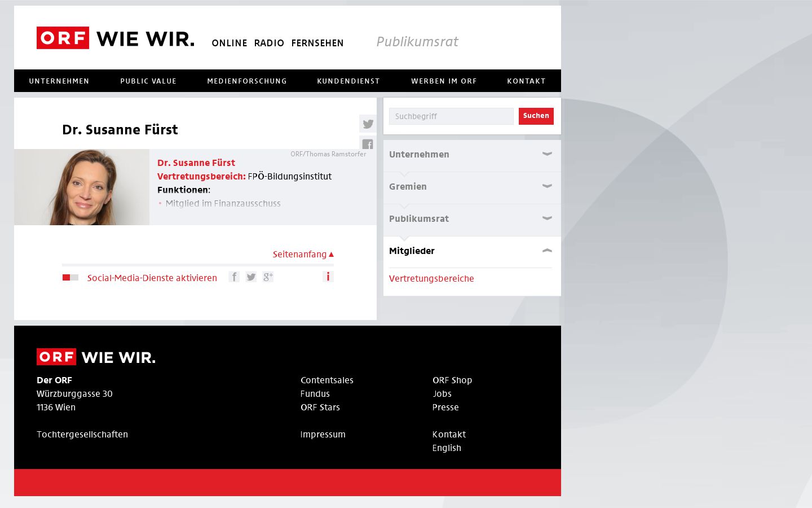Click the Facebook icon in the social bar
Viewport: 812px width, 508px height.
tap(234, 277)
